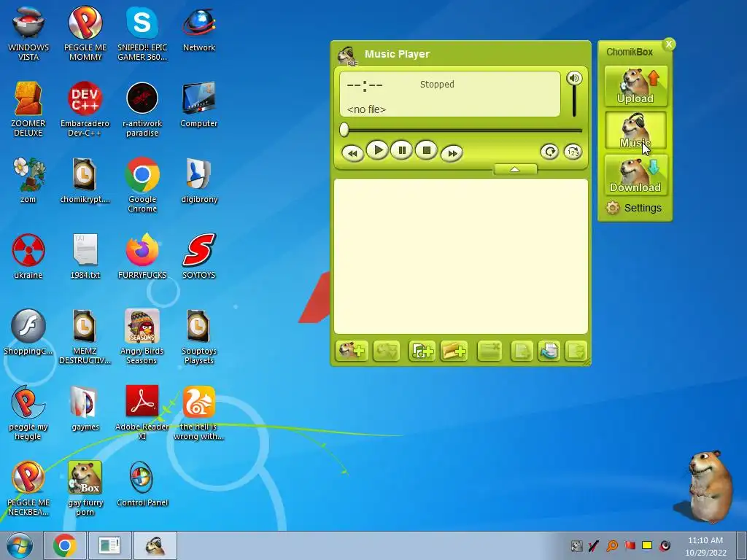Select the 1984.txt file
This screenshot has width=747, height=560.
pos(85,256)
